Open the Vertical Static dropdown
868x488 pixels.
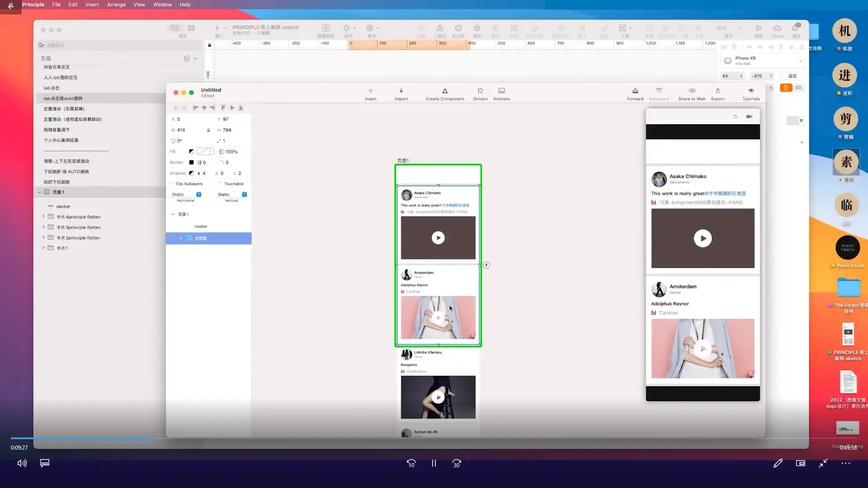pos(244,194)
